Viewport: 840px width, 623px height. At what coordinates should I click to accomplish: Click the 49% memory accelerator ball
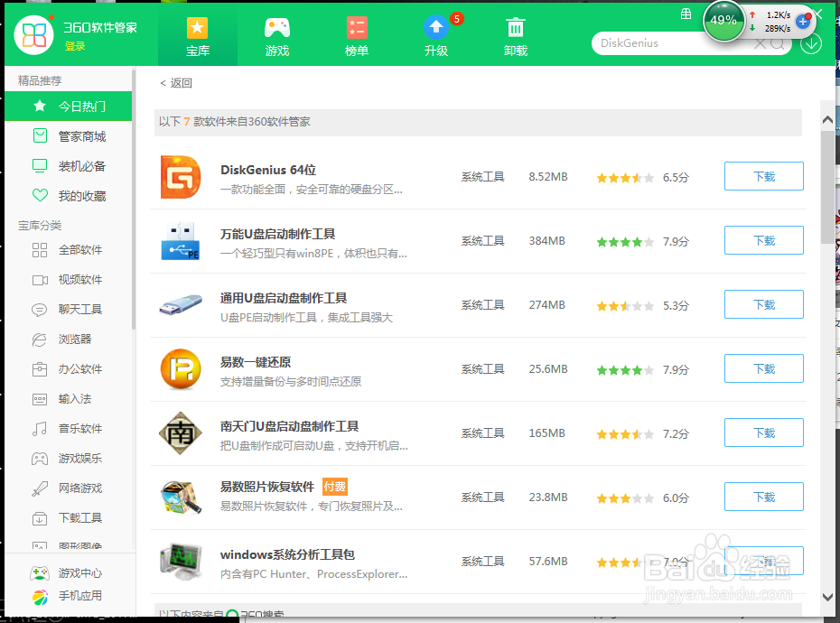coord(723,21)
